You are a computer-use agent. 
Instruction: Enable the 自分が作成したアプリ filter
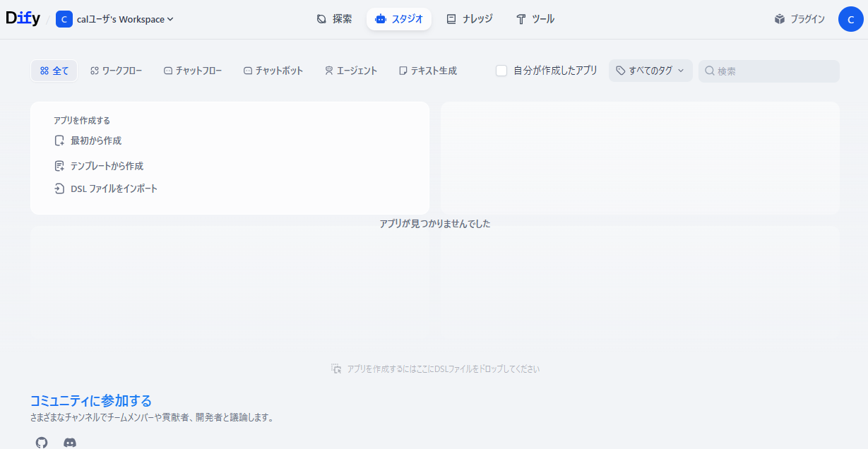(x=501, y=71)
